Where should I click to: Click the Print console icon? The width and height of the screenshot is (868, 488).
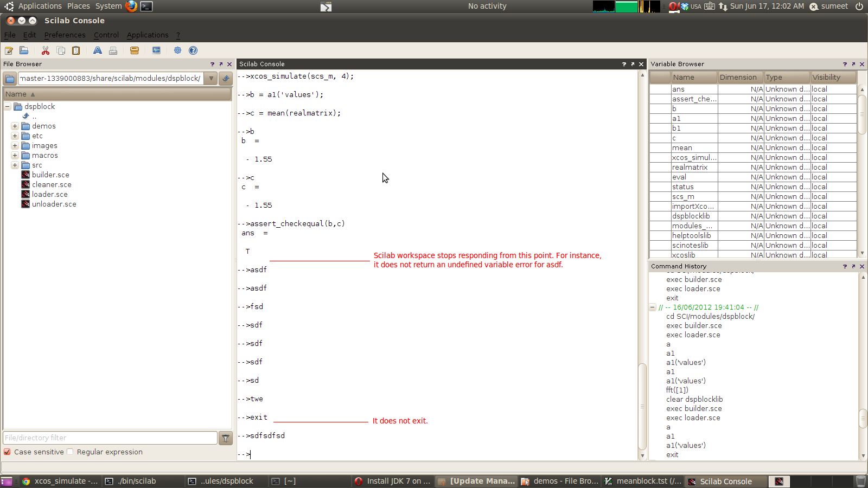113,50
